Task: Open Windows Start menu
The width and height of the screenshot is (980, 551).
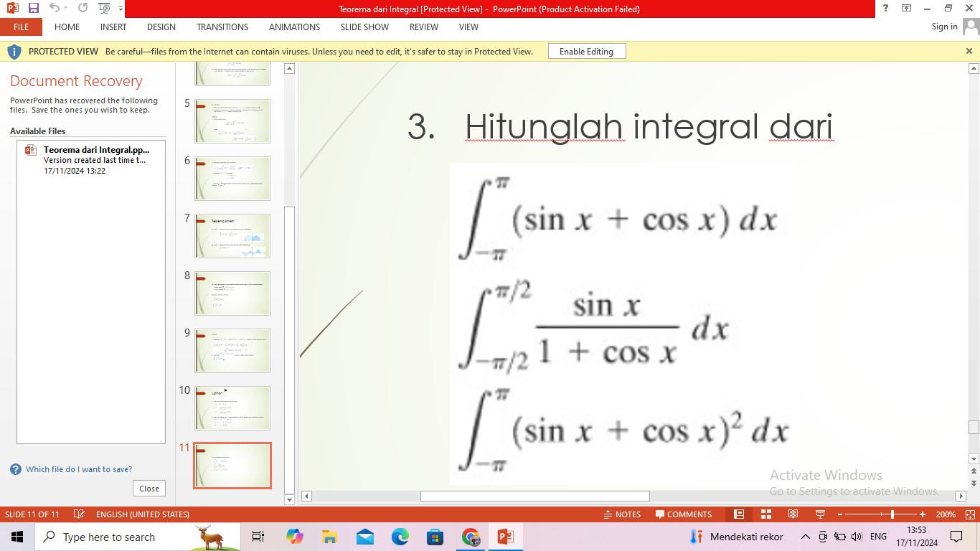Action: [17, 537]
